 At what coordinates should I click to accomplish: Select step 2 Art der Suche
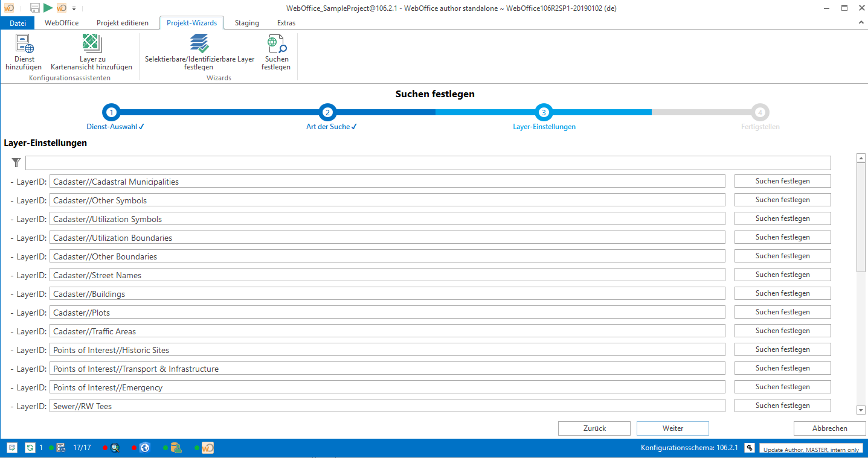tap(327, 112)
